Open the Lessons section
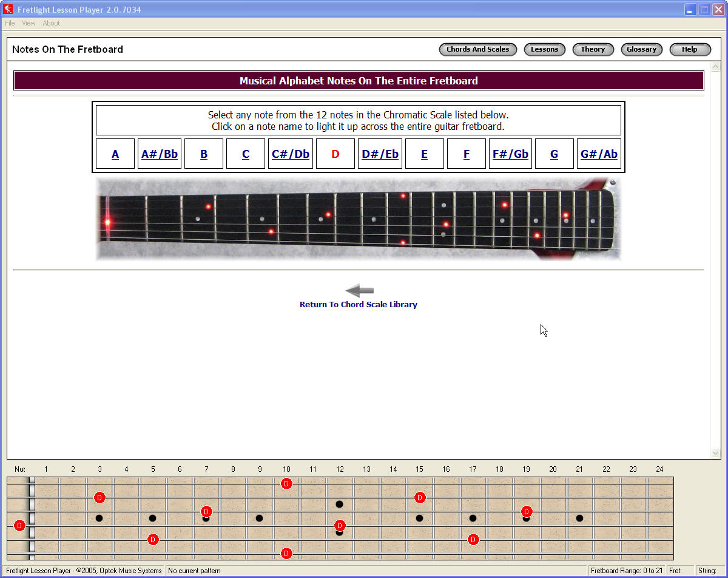The image size is (728, 578). tap(545, 49)
